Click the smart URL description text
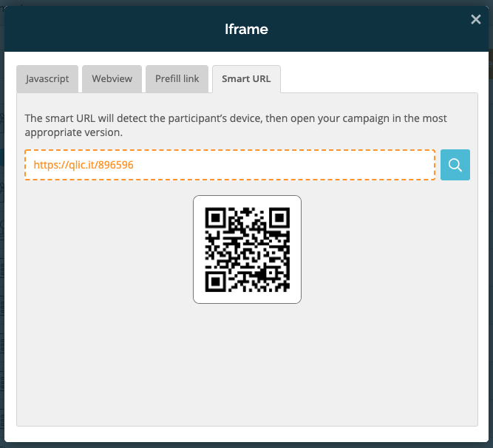 tap(236, 125)
